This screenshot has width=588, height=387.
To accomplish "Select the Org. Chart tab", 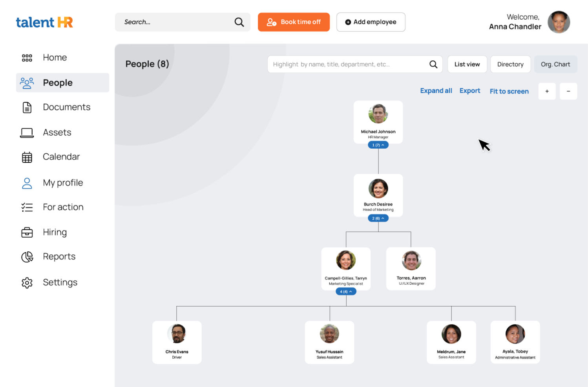I will click(555, 64).
